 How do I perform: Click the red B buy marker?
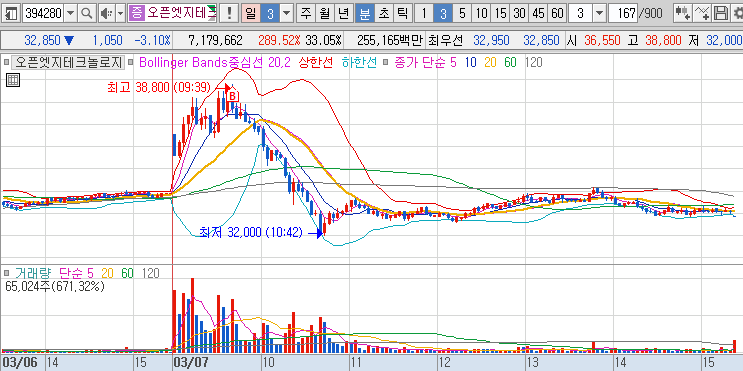point(232,96)
